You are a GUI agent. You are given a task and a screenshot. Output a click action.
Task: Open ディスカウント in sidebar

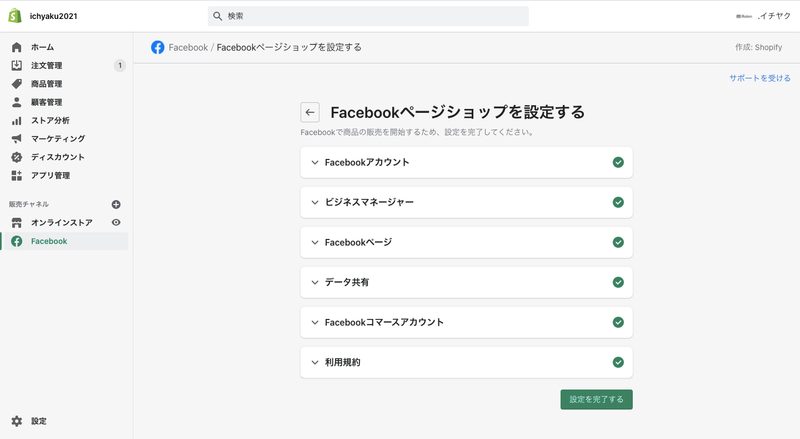[58, 157]
